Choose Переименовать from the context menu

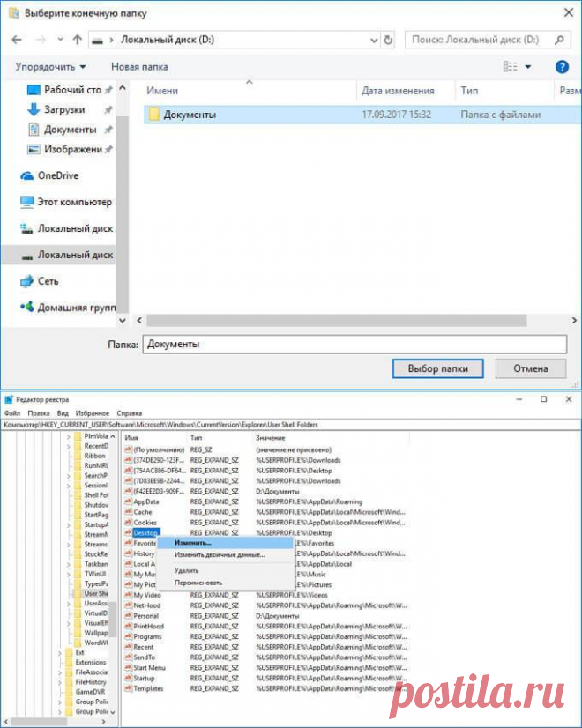point(225,583)
